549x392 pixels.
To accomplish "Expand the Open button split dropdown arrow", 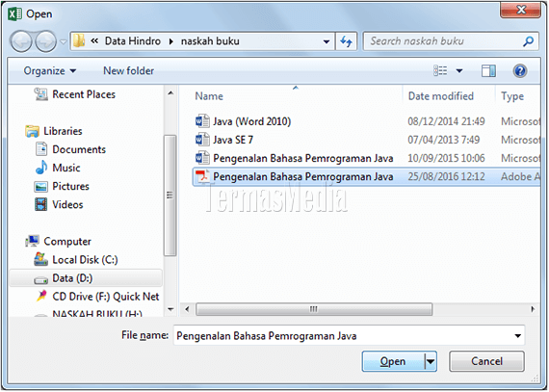I will (x=431, y=361).
